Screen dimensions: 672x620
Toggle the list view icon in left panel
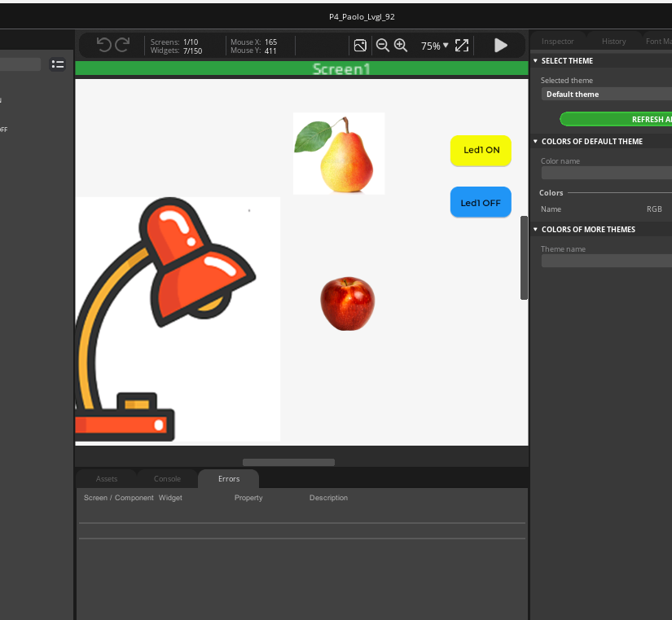point(57,64)
